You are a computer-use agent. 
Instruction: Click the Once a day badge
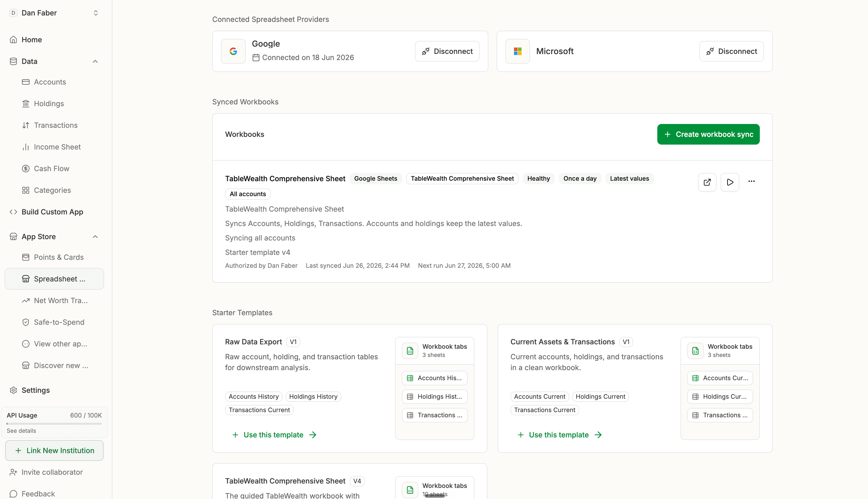[580, 179]
